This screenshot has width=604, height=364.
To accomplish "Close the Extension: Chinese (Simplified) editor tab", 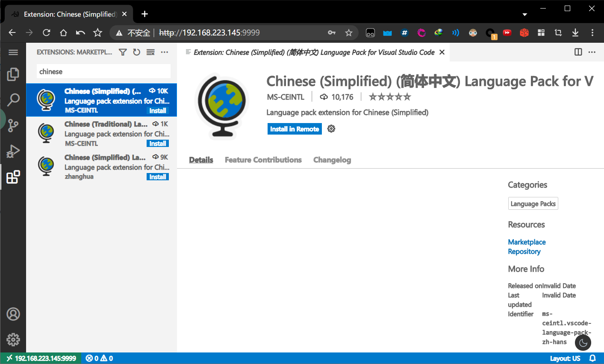I will pyautogui.click(x=442, y=52).
